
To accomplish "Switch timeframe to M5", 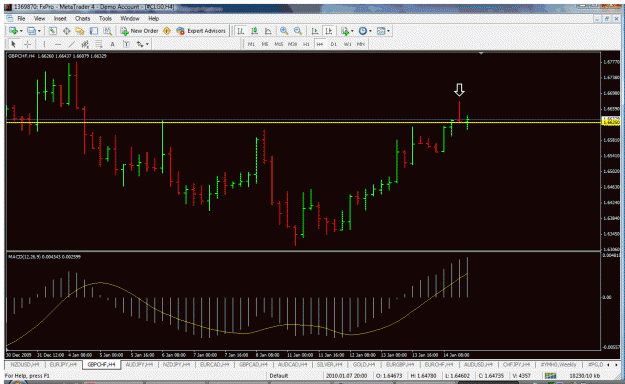I will pyautogui.click(x=265, y=44).
